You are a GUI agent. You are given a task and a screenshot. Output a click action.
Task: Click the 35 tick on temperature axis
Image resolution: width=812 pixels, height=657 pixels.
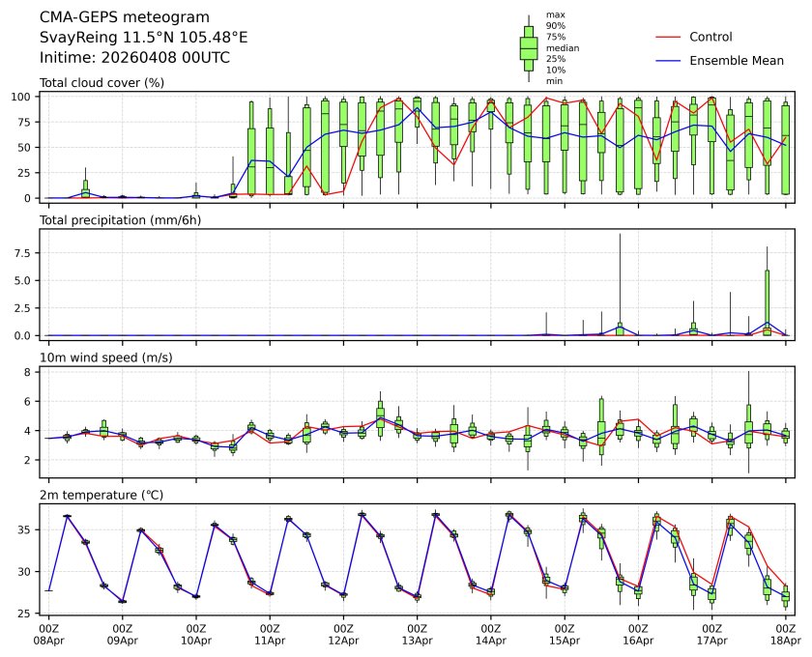tap(27, 529)
